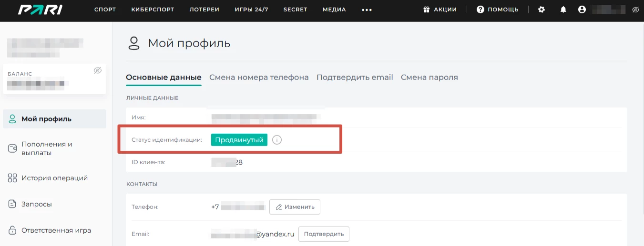Click the Телефон label
The width and height of the screenshot is (644, 246).
pyautogui.click(x=145, y=207)
